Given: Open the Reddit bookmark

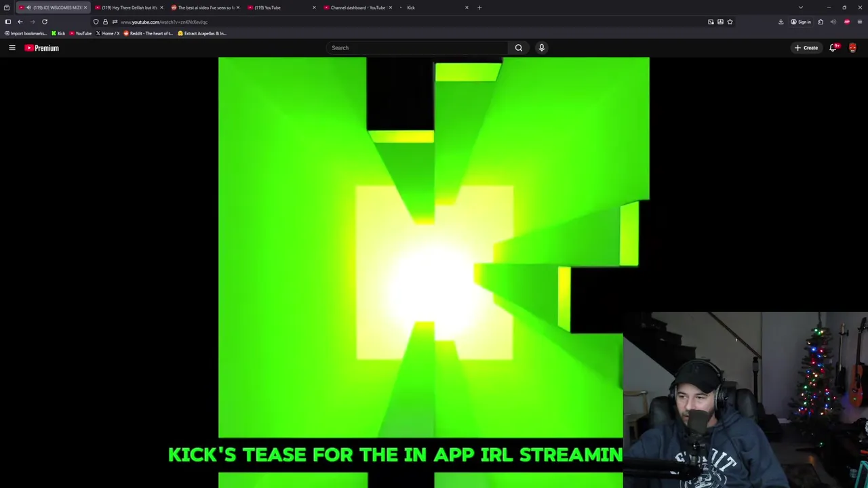Looking at the screenshot, I should tap(149, 33).
